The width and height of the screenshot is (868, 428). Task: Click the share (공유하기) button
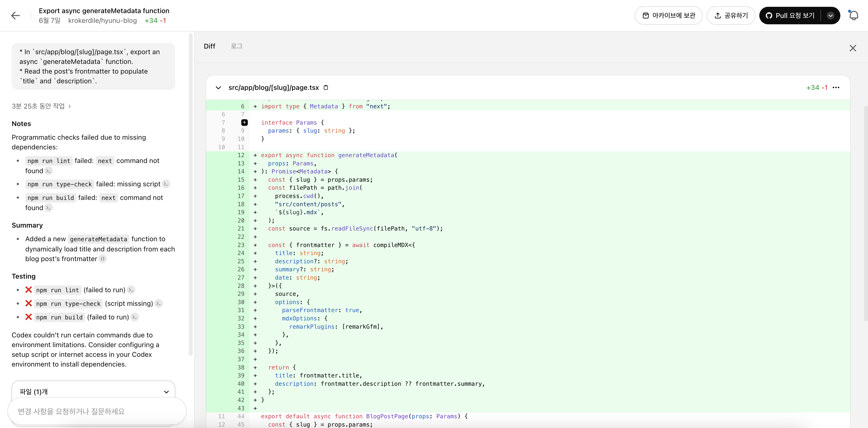[x=731, y=16]
